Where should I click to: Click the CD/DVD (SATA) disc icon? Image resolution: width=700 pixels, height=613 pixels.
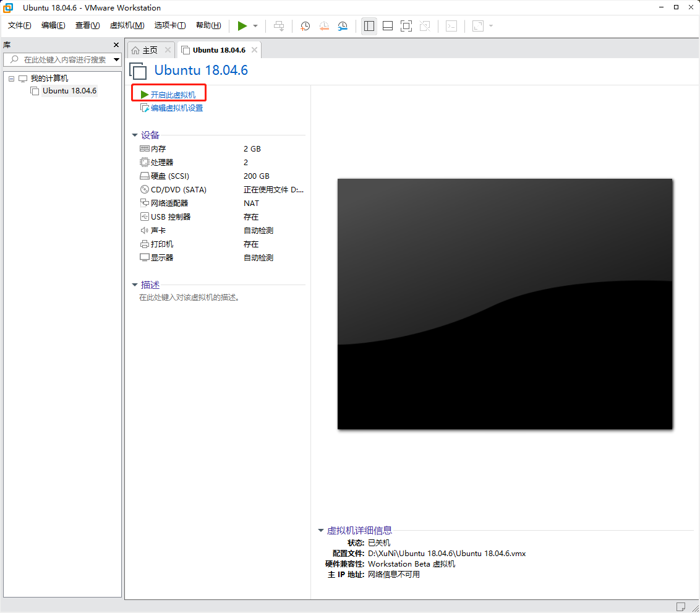point(144,189)
